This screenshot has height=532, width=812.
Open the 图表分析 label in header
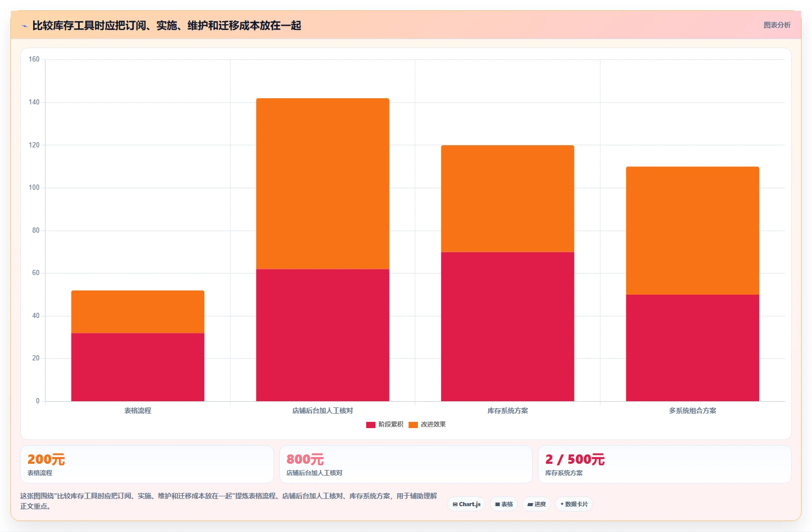777,25
